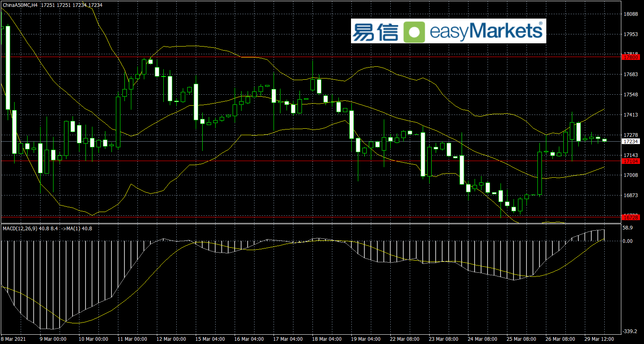Select the ChinaA50MC,H4 chart title
Image resolution: width=644 pixels, height=344 pixels.
[20, 5]
